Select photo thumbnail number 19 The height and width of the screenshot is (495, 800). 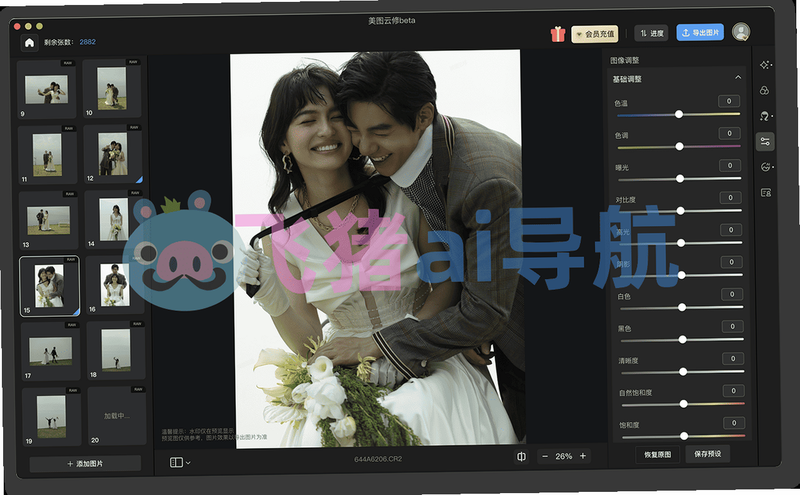pyautogui.click(x=52, y=417)
